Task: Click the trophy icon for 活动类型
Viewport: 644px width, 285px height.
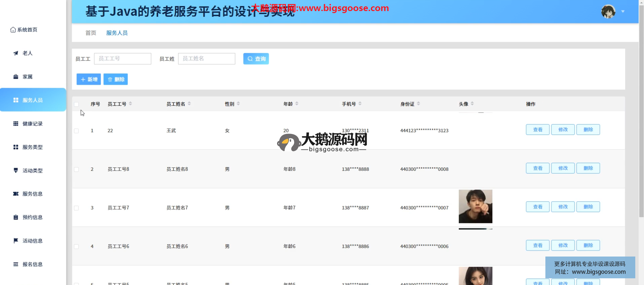Action: point(16,170)
